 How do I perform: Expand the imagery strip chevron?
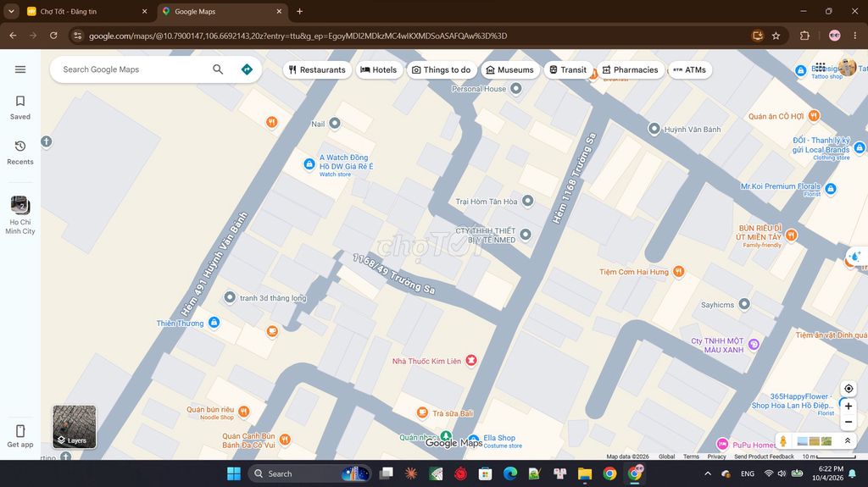(x=847, y=441)
